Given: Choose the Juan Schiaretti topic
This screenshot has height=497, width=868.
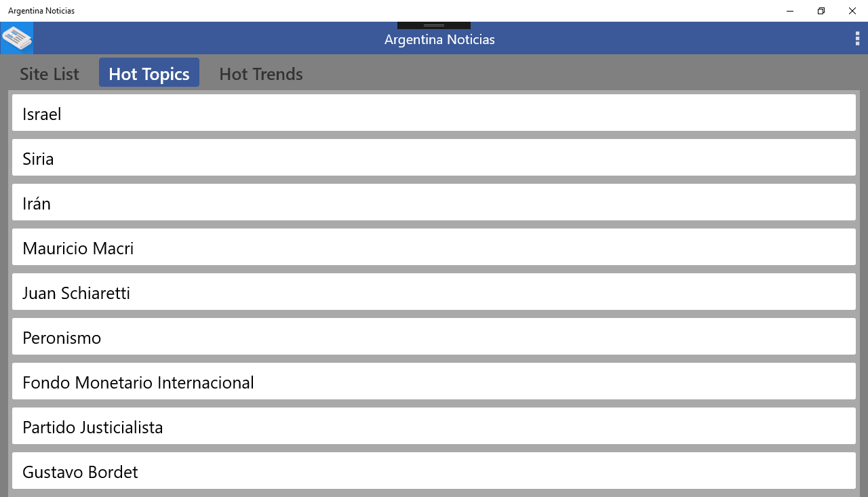Looking at the screenshot, I should 434,292.
